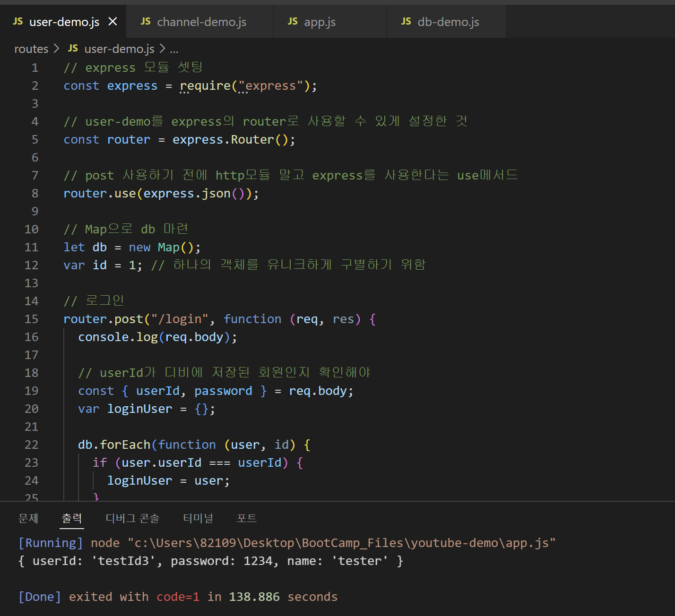
Task: Click '138.886' seconds value in output
Action: click(254, 597)
